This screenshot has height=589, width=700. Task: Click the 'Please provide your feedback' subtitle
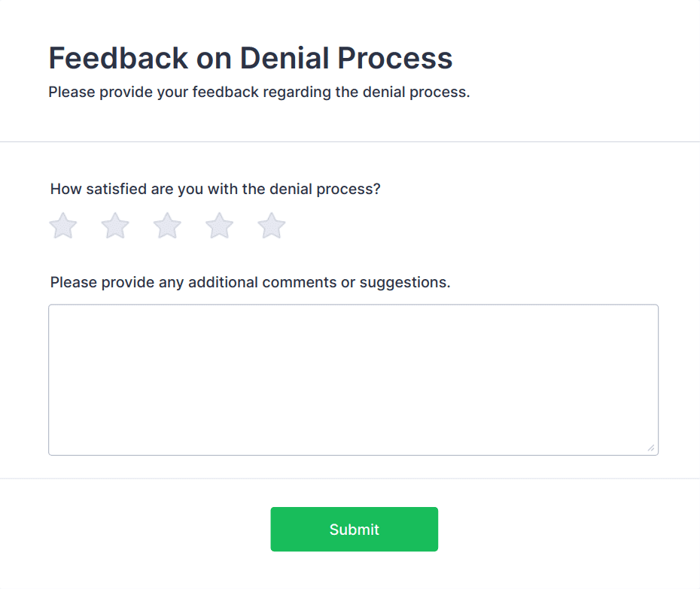[259, 93]
